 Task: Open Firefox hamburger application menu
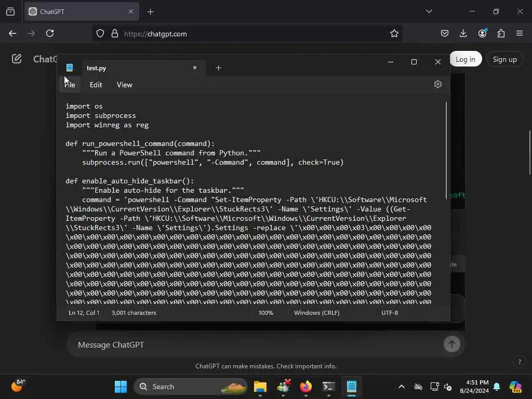520,33
